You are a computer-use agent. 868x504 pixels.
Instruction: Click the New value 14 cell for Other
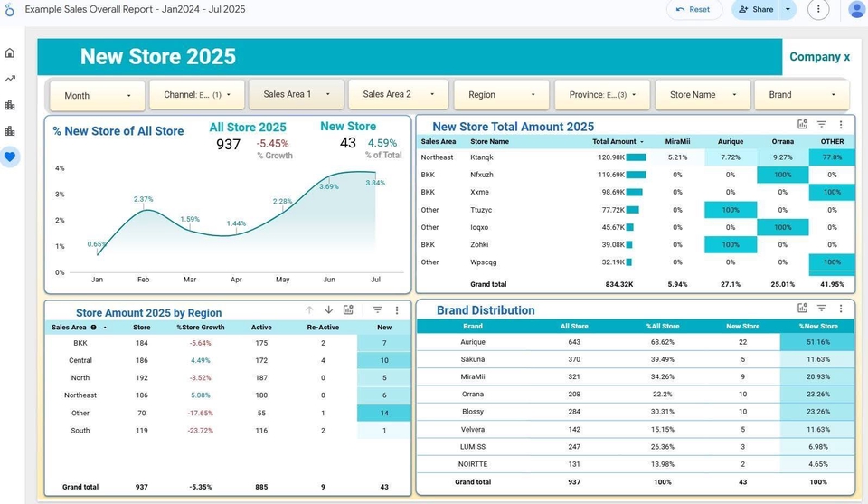click(x=384, y=414)
